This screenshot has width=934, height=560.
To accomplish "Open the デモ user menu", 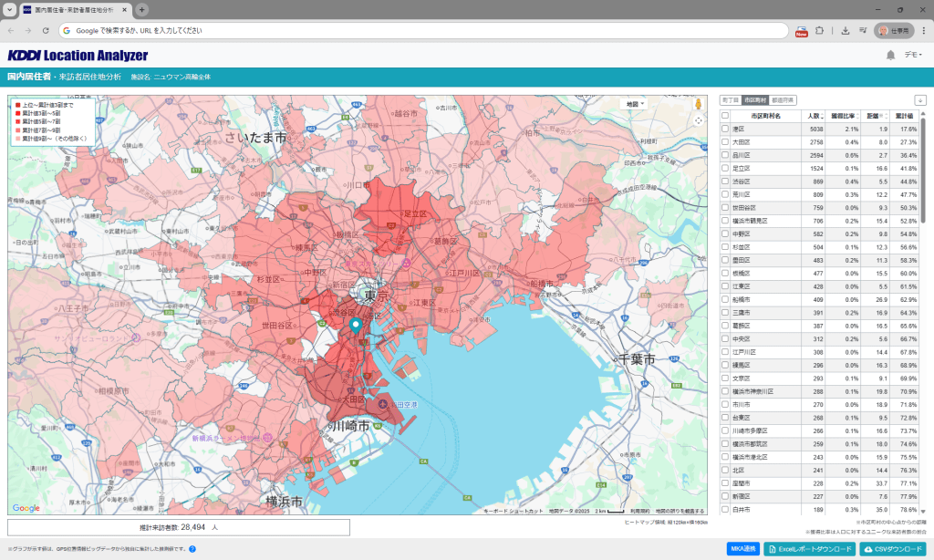I will (x=912, y=55).
